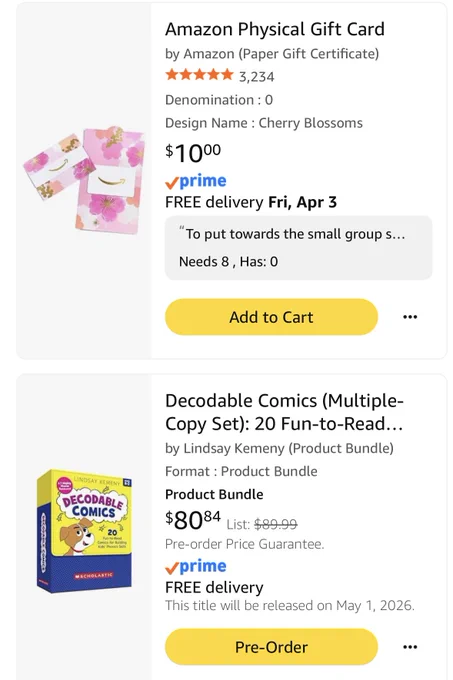Open the "To put towards" comment box
This screenshot has height=680, width=453.
[298, 248]
